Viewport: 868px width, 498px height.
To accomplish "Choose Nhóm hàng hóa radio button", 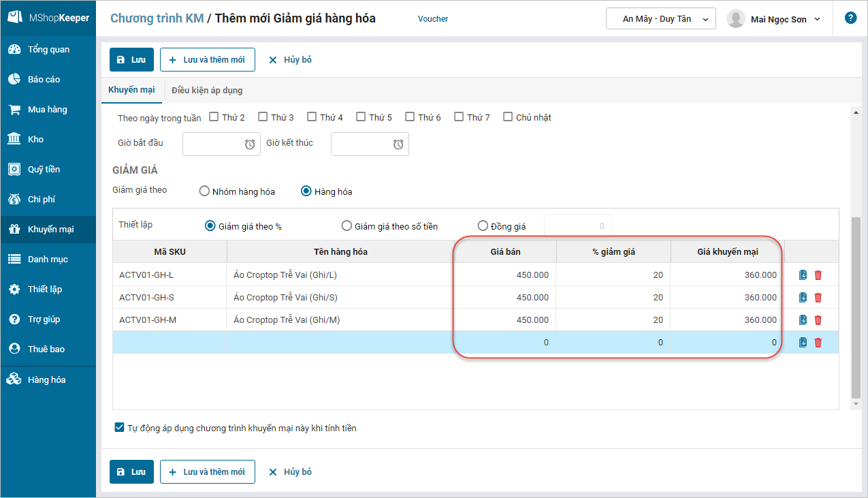I will pyautogui.click(x=204, y=191).
